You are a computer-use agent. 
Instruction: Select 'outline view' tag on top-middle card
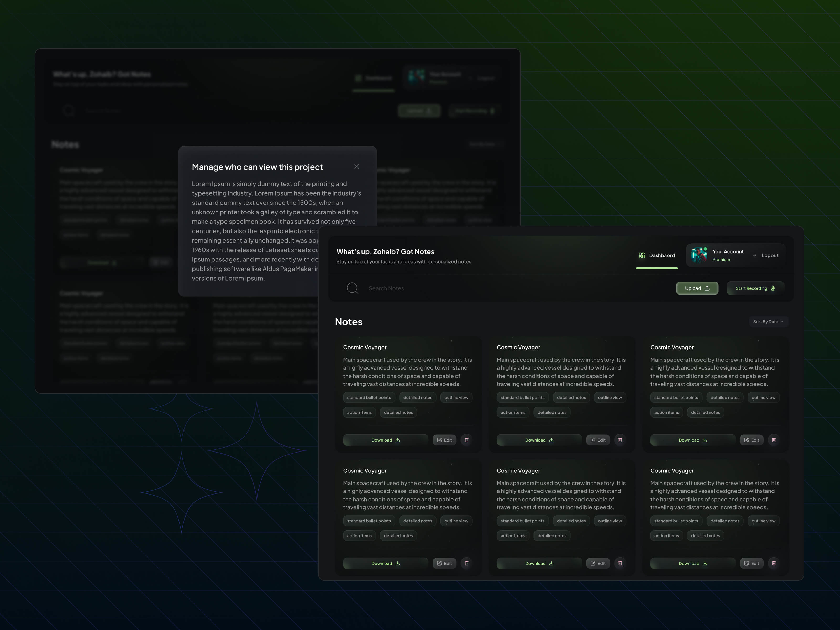tap(610, 398)
